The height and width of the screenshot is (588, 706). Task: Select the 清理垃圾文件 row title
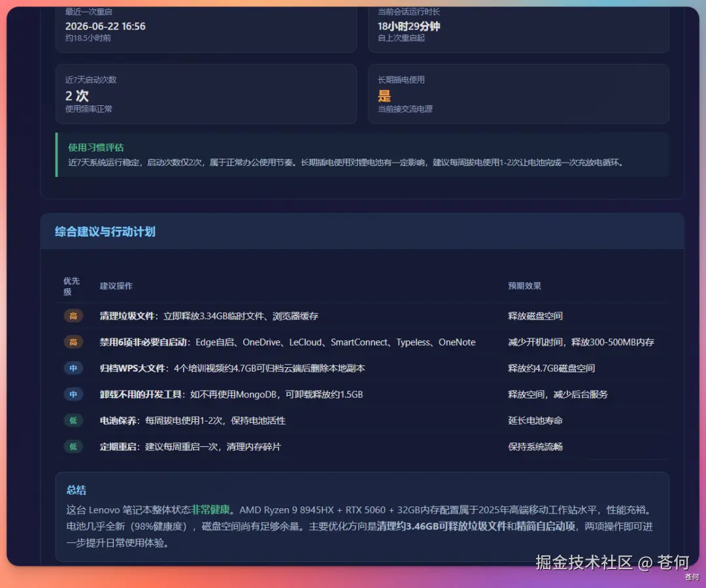(x=127, y=316)
